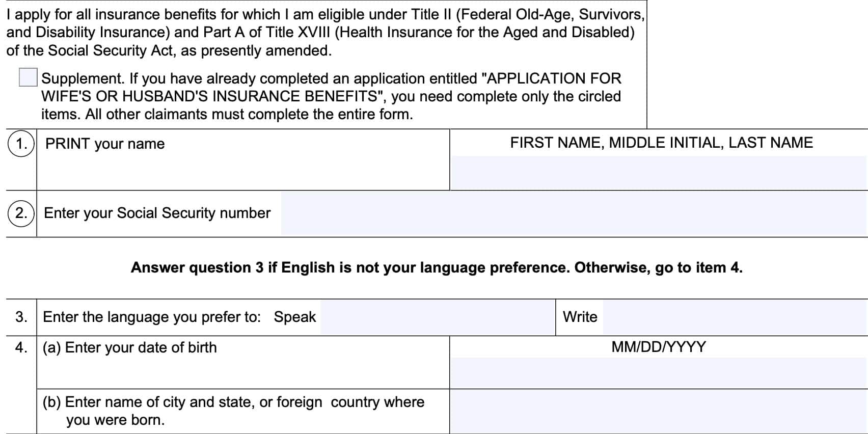Check the Supplement checkbox
Viewport: 868px width, 434px height.
click(28, 77)
